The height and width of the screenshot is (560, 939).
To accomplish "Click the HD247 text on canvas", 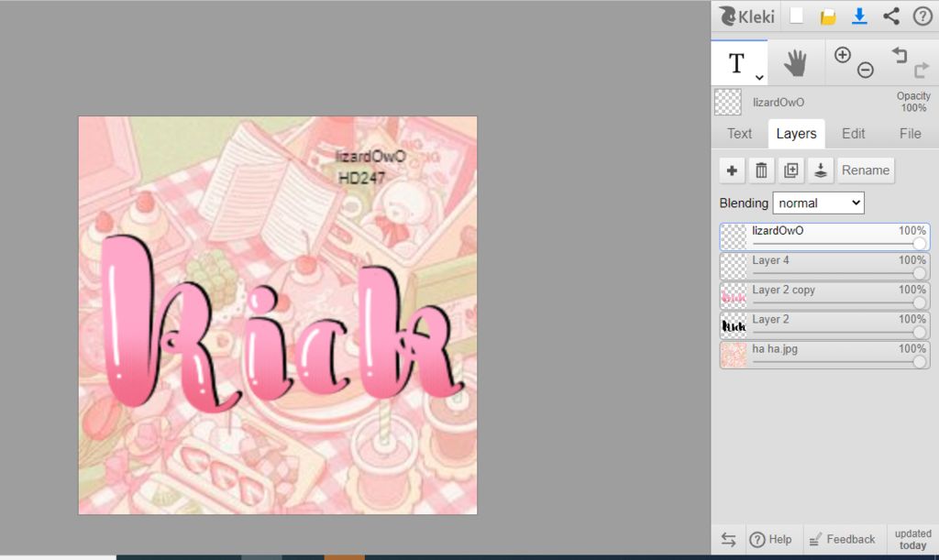I will [x=361, y=178].
